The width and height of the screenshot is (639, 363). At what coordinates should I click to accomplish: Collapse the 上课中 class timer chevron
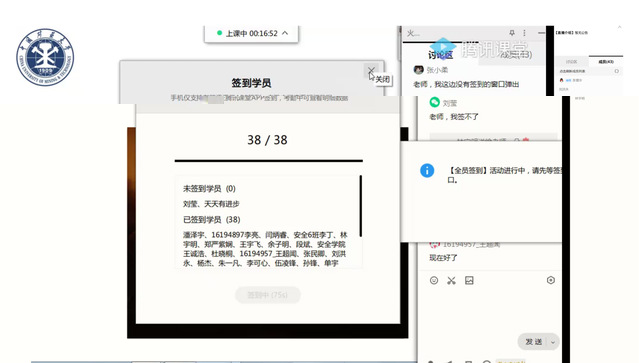click(285, 33)
